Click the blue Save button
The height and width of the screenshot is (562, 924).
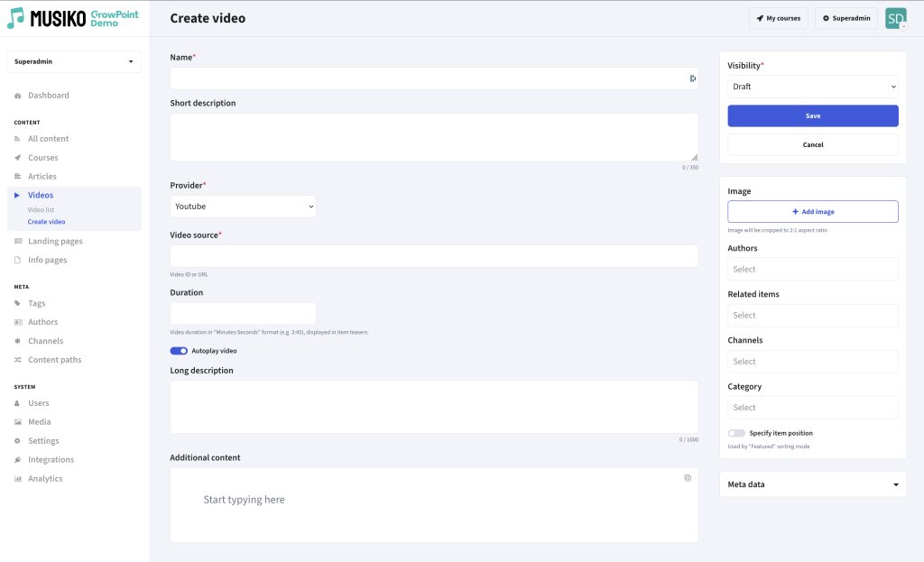tap(813, 116)
